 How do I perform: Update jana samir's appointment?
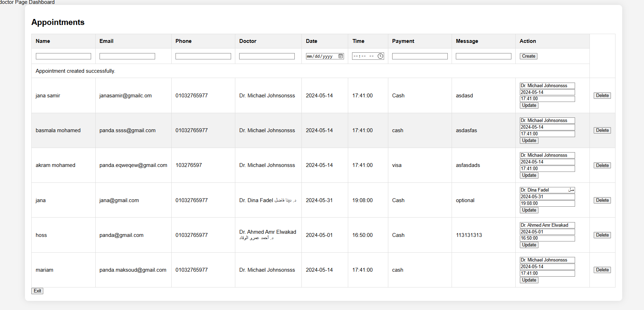click(529, 105)
